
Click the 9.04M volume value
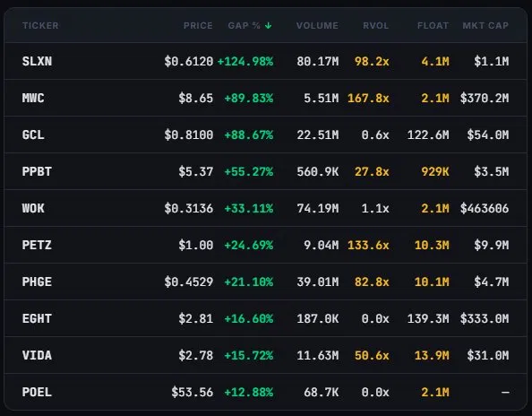point(322,245)
